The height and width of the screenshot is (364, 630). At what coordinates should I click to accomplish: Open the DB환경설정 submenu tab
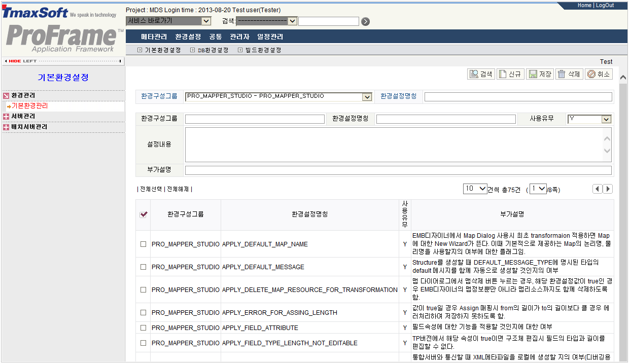(209, 50)
